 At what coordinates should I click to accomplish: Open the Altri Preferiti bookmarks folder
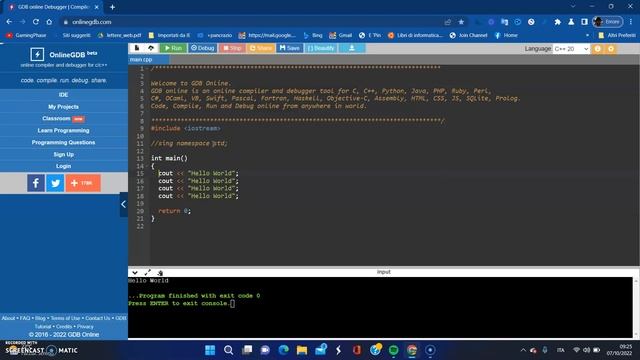(x=617, y=36)
